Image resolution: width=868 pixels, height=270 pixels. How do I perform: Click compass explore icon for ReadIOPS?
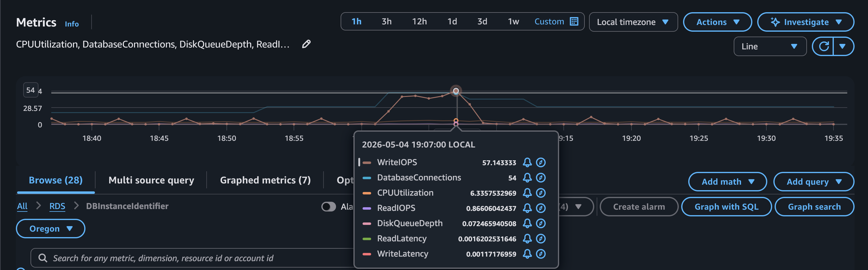pyautogui.click(x=541, y=208)
